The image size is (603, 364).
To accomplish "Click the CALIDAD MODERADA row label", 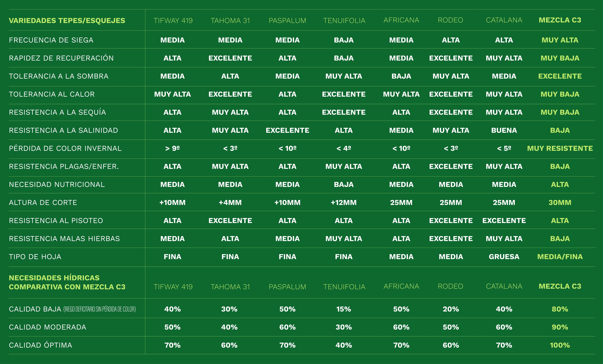I will pos(47,327).
